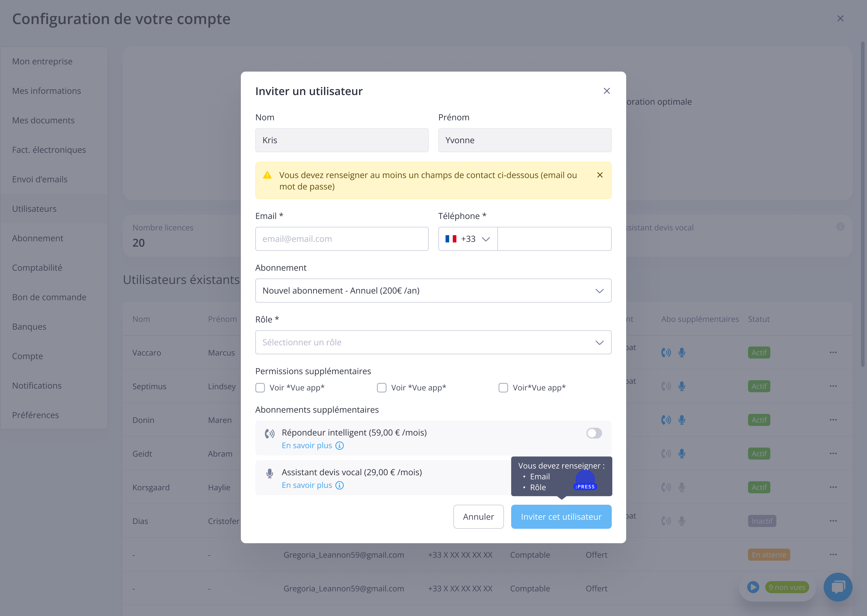The image size is (867, 616).
Task: Close the Inviter un utilisateur dialog
Action: click(607, 91)
